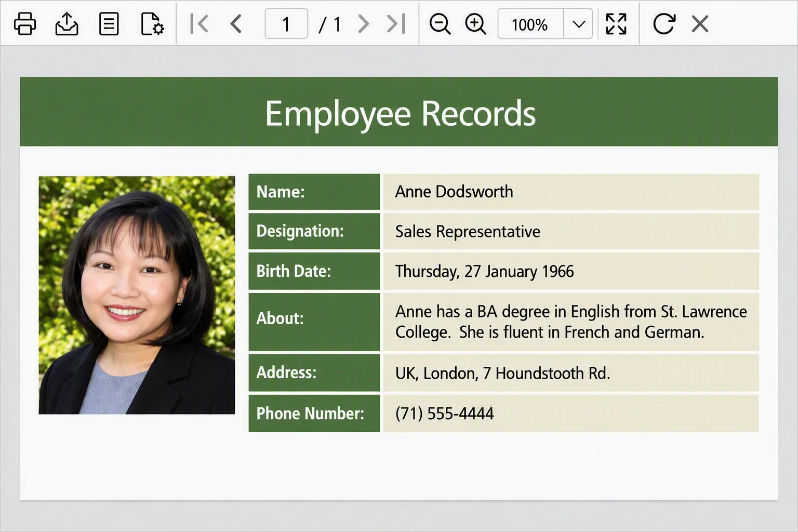Go to the first page
798x532 pixels.
[199, 24]
